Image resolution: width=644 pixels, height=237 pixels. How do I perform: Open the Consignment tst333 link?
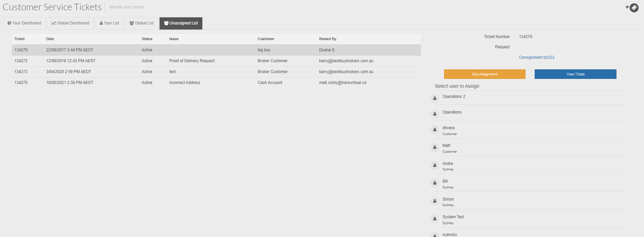536,57
